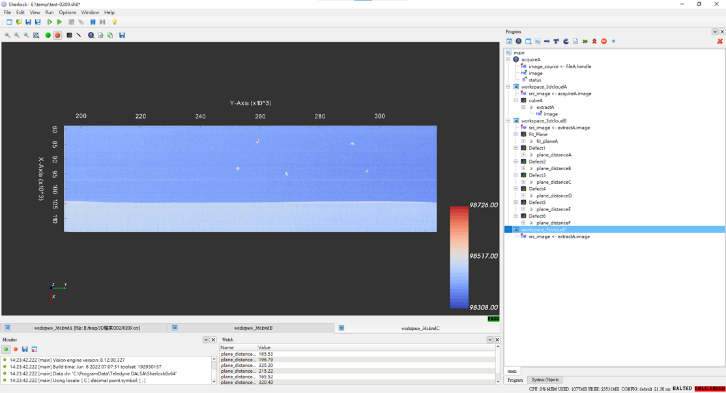Click the red circle icon in image toolbar
The image size is (726, 393).
[57, 35]
